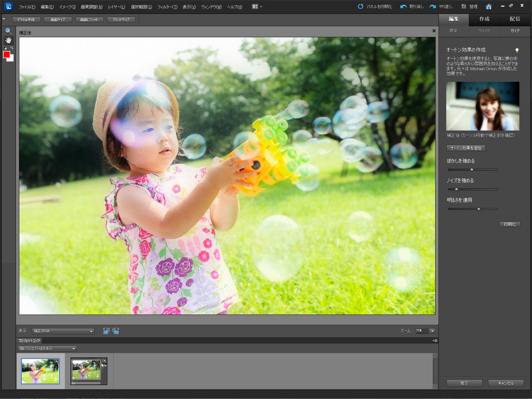532x399 pixels.
Task: Click the オートン効果の作成 heading text
Action: pyautogui.click(x=466, y=50)
